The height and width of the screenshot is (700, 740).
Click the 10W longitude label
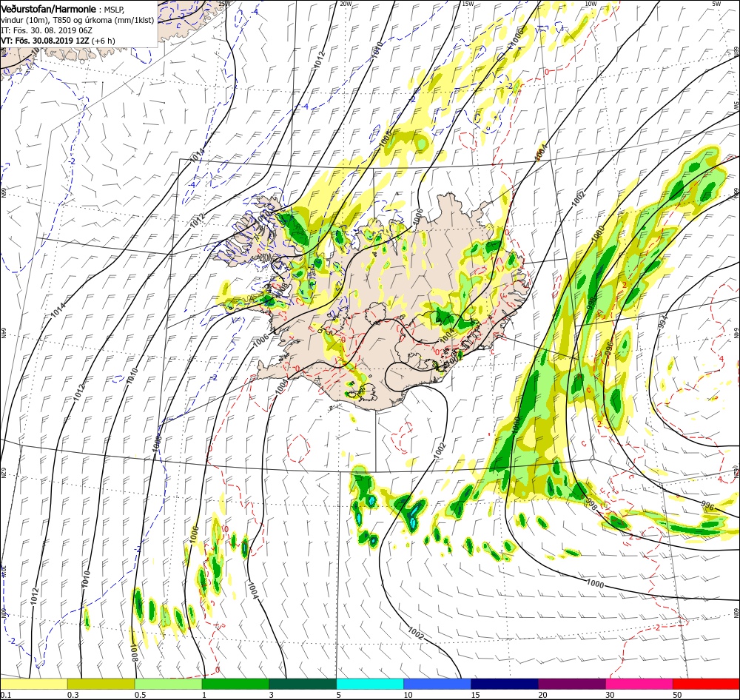click(x=590, y=4)
